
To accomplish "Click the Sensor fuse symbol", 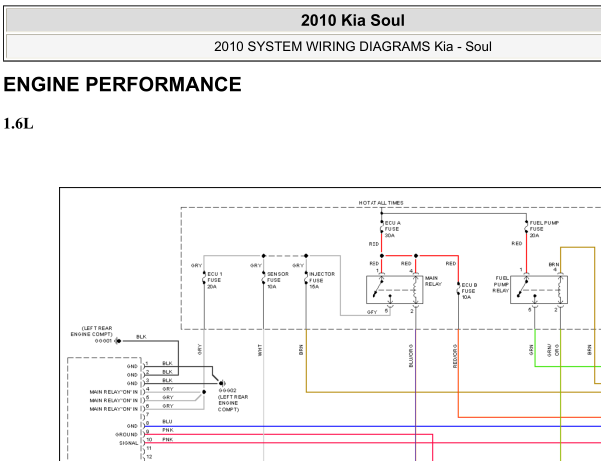I will [x=263, y=280].
